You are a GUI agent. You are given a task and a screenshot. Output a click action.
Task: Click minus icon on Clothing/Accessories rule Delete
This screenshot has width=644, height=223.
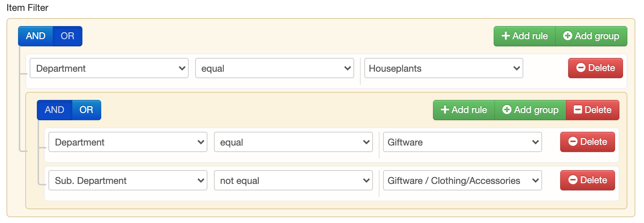click(573, 180)
